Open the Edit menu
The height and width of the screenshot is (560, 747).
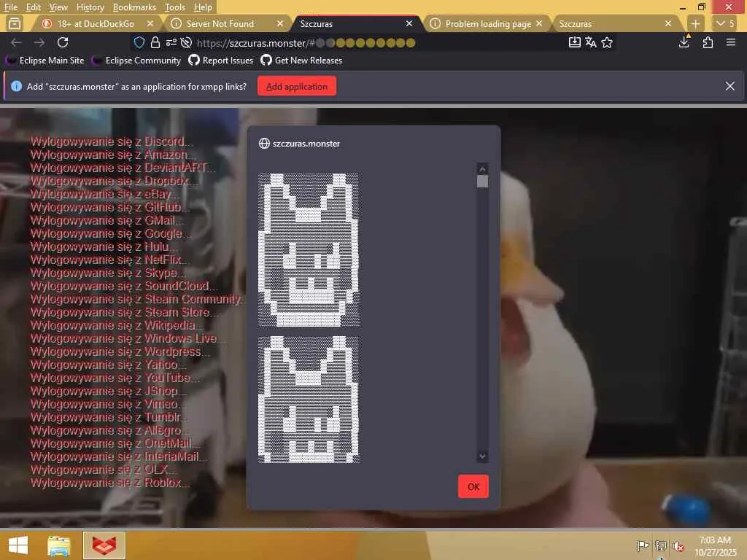click(x=33, y=7)
